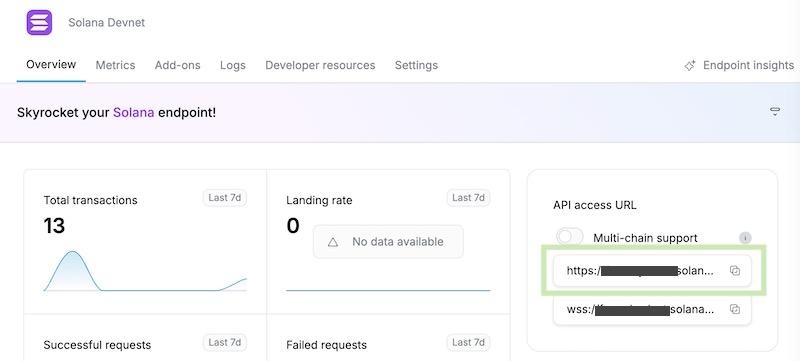
Task: Click the purple Solana logo icon
Action: 39,22
